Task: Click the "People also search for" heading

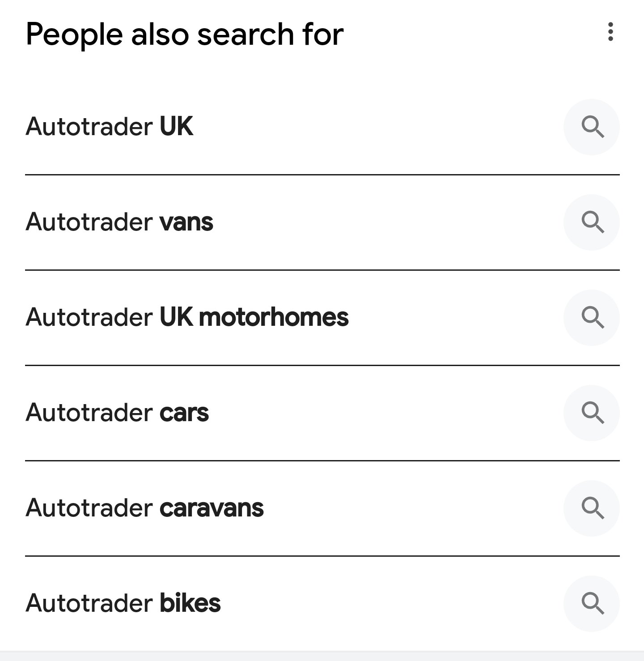Action: point(185,34)
